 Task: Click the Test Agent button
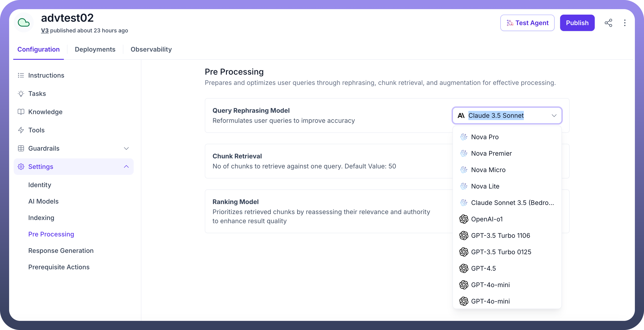[527, 23]
